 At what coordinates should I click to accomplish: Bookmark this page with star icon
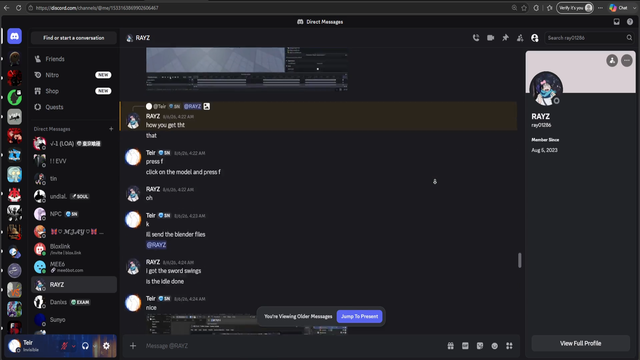tap(524, 8)
